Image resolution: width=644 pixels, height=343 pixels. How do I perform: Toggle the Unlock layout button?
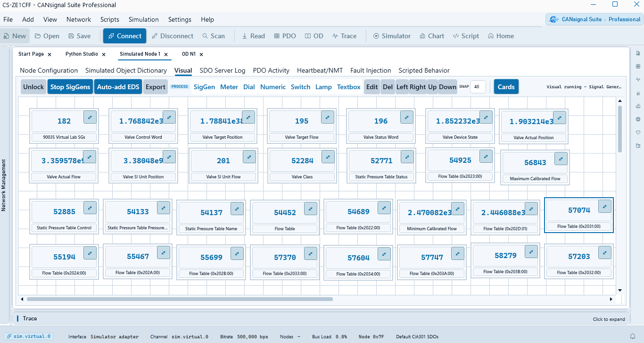[33, 87]
